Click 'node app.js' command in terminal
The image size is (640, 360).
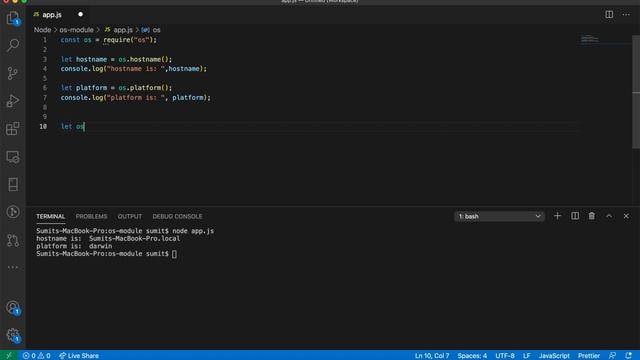193,231
